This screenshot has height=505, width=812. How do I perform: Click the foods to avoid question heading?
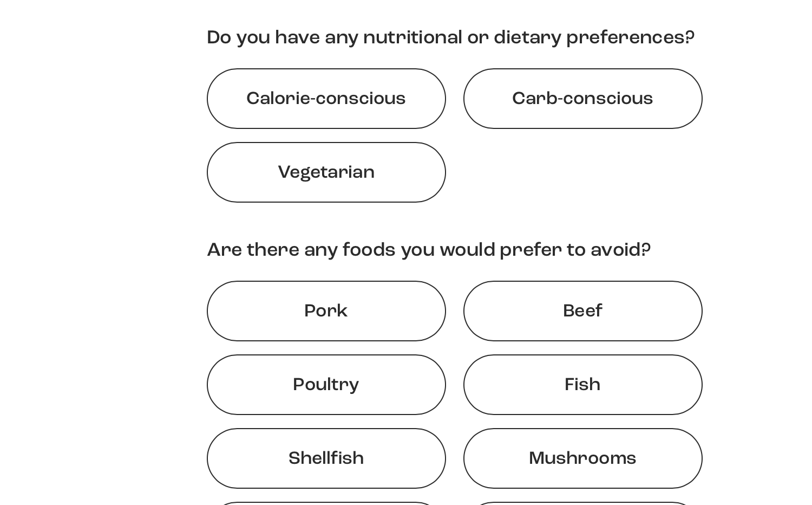click(429, 250)
